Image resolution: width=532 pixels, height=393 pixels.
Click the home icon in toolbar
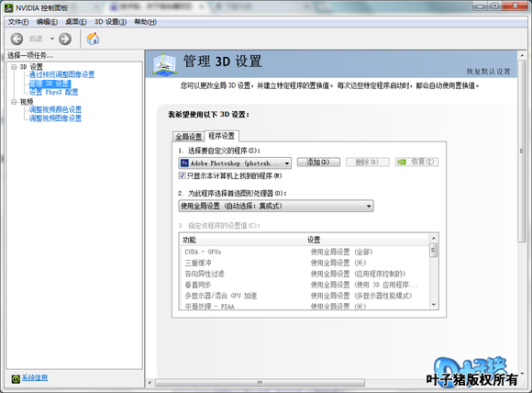[93, 39]
